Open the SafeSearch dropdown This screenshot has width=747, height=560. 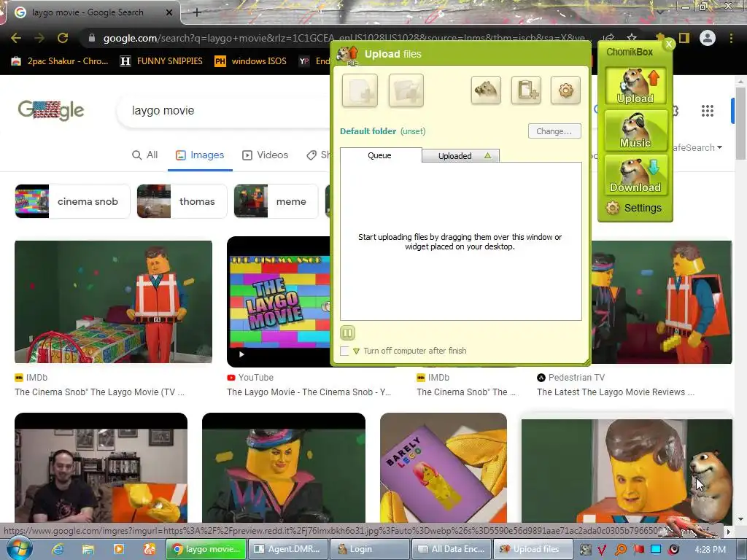click(x=698, y=147)
